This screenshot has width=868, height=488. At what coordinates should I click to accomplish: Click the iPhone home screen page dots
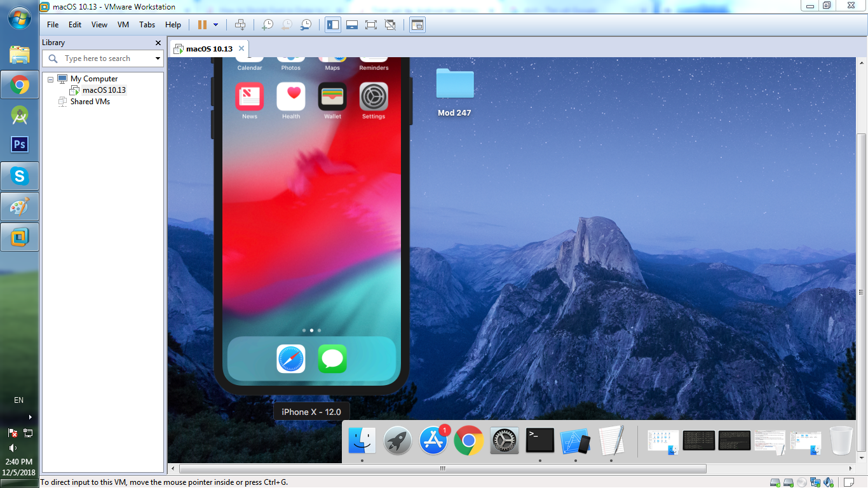(311, 330)
